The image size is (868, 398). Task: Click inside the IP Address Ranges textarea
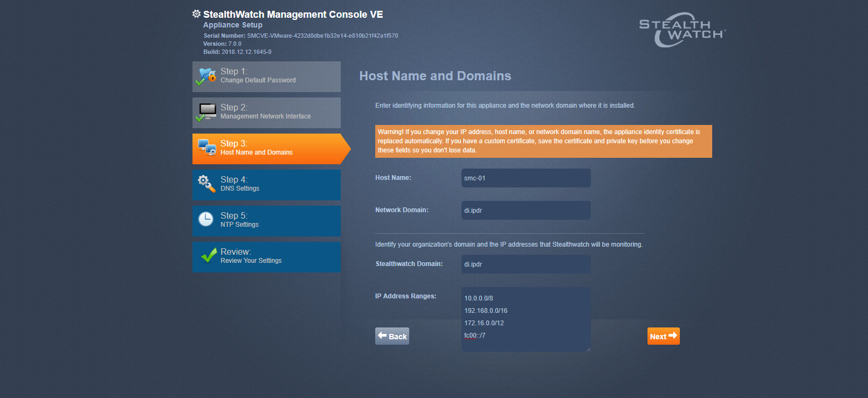click(526, 319)
